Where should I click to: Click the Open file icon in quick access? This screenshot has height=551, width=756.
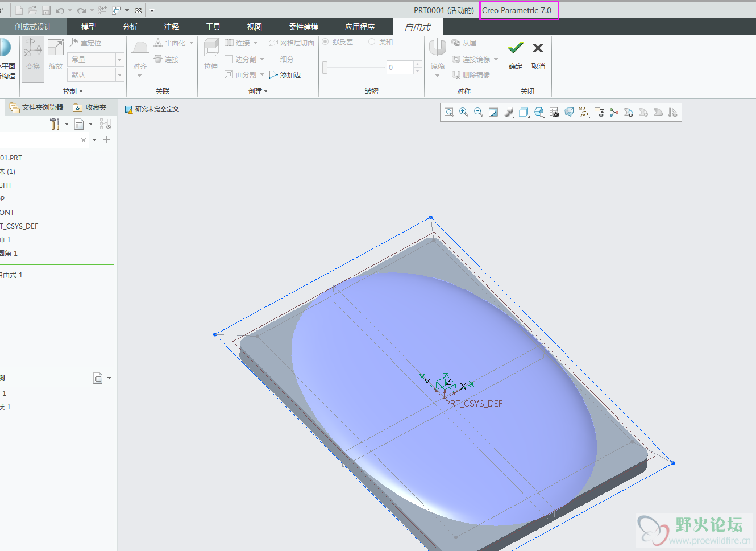pyautogui.click(x=32, y=10)
